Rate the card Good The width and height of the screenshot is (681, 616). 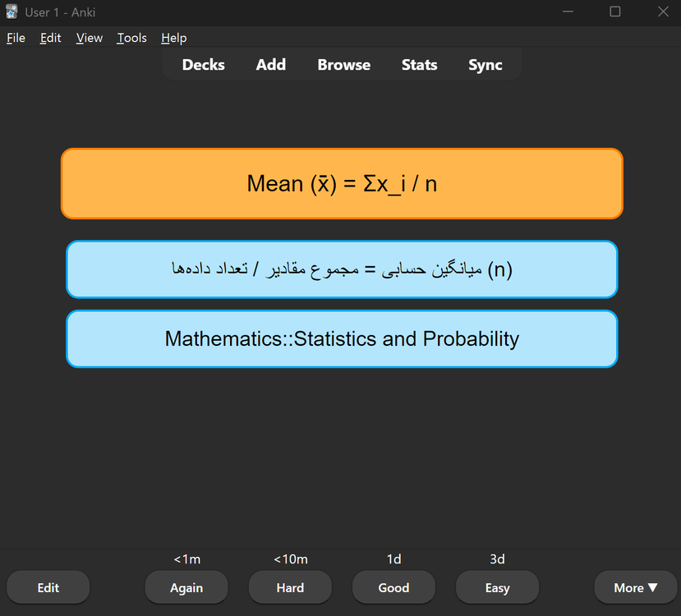pos(393,587)
